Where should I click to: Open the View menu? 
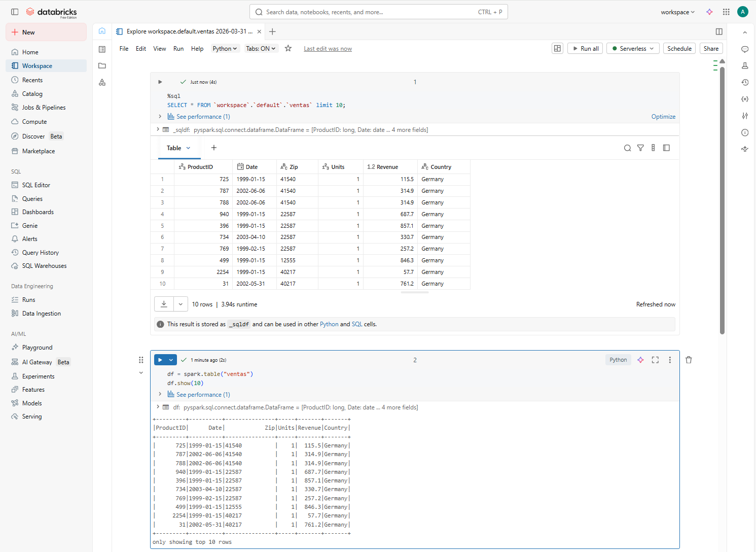point(160,49)
